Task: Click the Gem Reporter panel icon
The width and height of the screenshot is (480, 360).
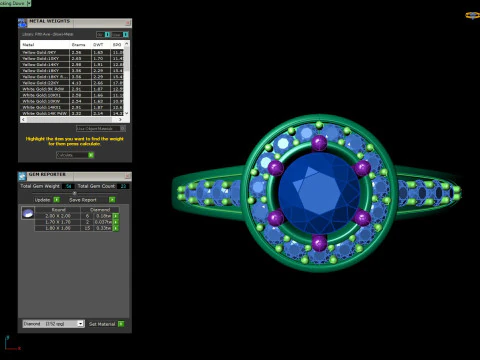Action: [22, 176]
